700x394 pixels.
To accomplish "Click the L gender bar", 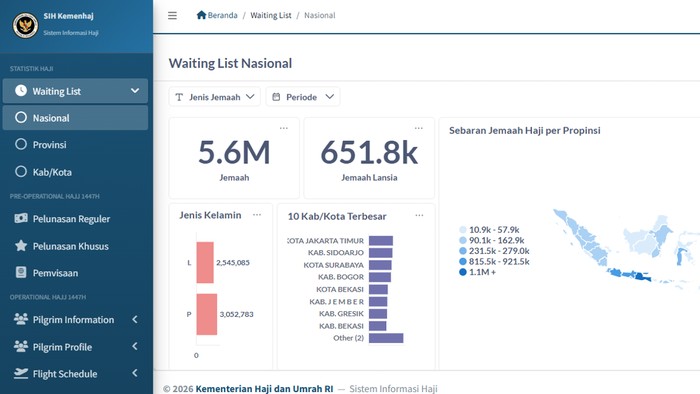I will click(x=205, y=262).
